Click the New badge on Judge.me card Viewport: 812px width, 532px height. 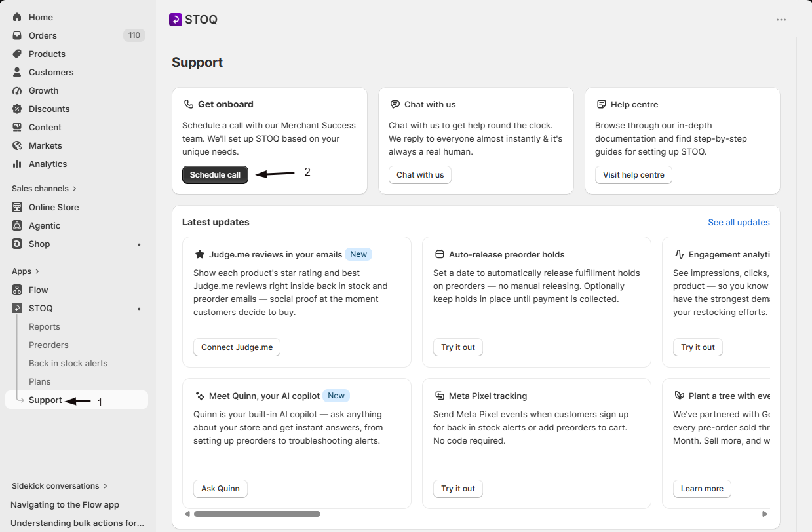pyautogui.click(x=358, y=254)
